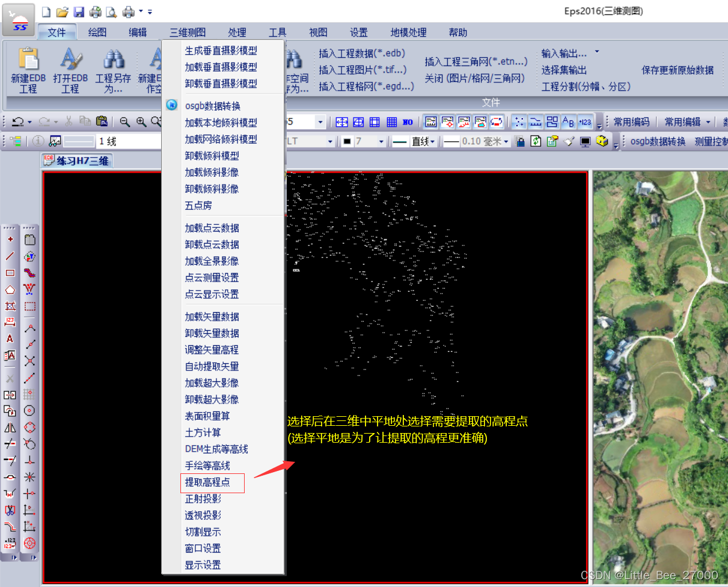Click the print preview magnifier icon
Viewport: 728px width, 587px height.
(111, 11)
